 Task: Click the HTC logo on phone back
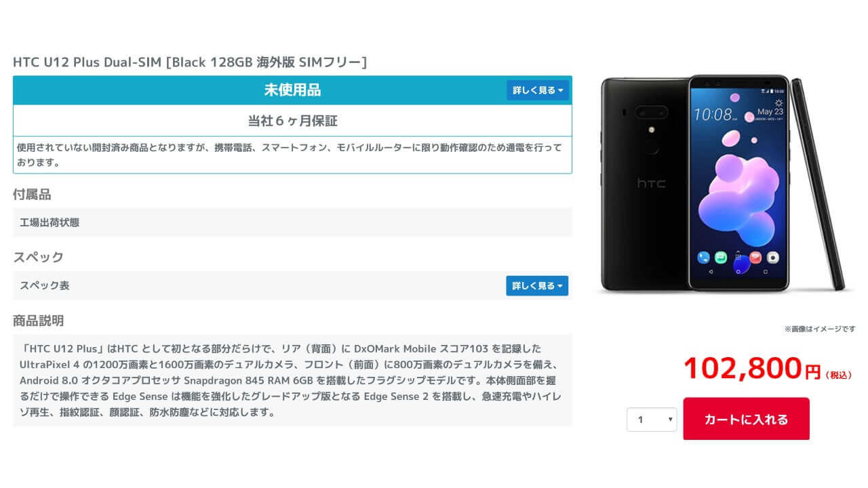pyautogui.click(x=651, y=184)
